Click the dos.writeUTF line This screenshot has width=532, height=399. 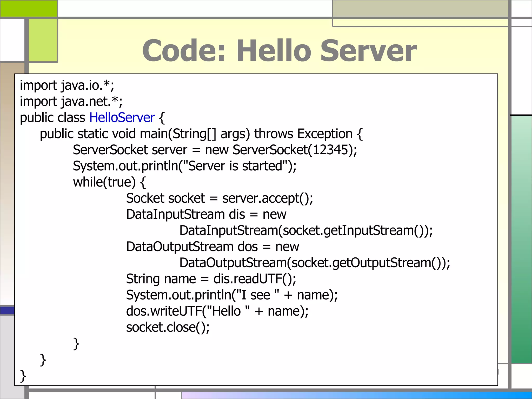click(x=217, y=311)
